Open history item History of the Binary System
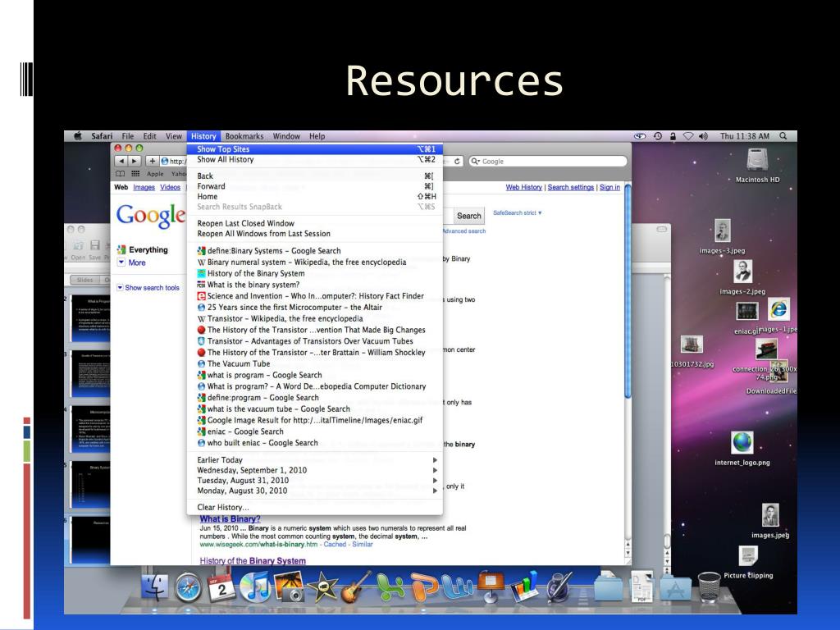Image resolution: width=840 pixels, height=630 pixels. pyautogui.click(x=315, y=273)
